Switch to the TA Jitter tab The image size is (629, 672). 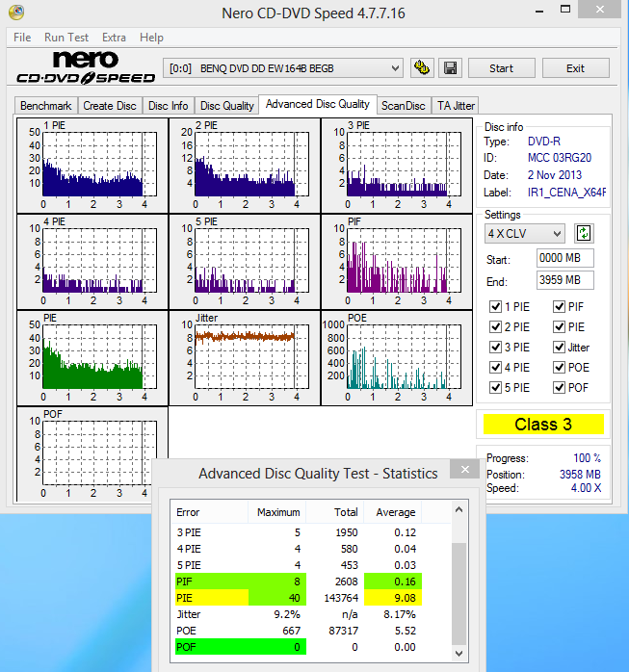(456, 106)
